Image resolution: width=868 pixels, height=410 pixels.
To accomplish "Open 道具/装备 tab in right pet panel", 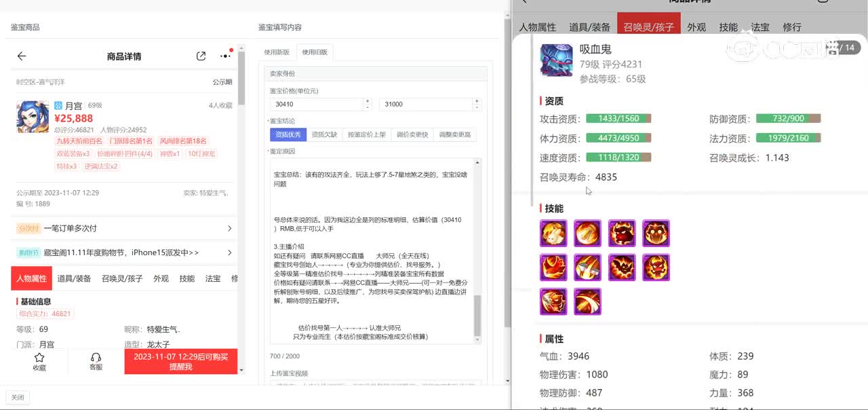I will pos(589,27).
